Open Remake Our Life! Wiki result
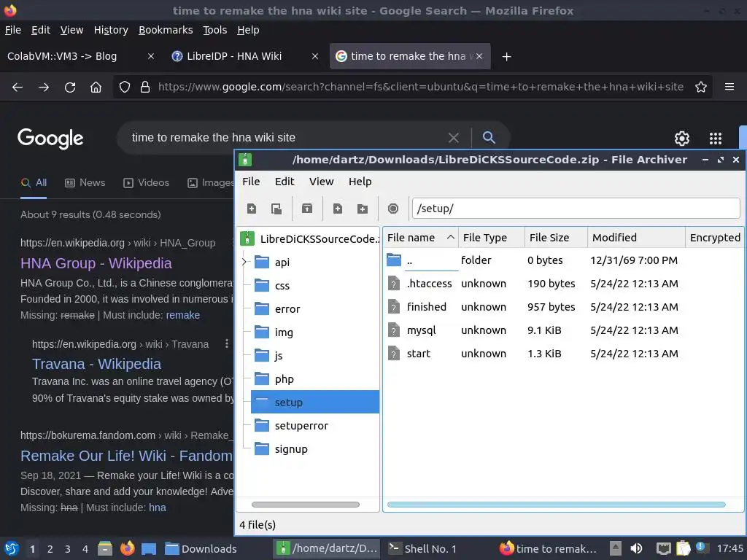The width and height of the screenshot is (747, 560). (126, 456)
